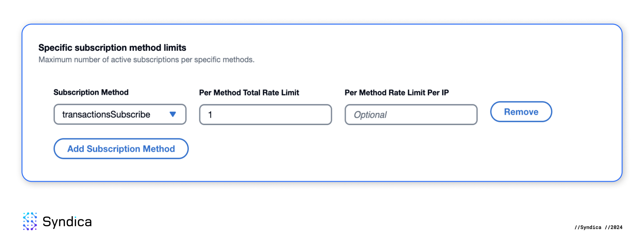This screenshot has width=644, height=247.
Task: Add another subscription method row
Action: click(121, 149)
